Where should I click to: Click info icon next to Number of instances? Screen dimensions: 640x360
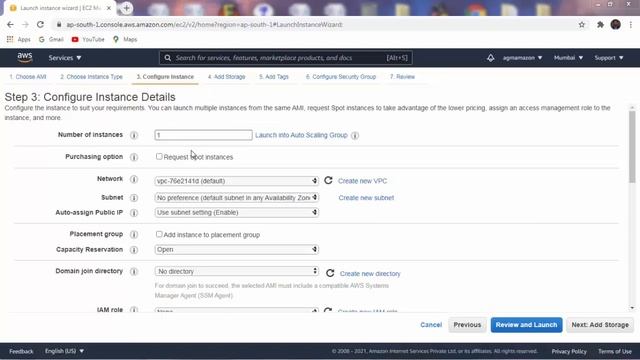(x=134, y=135)
